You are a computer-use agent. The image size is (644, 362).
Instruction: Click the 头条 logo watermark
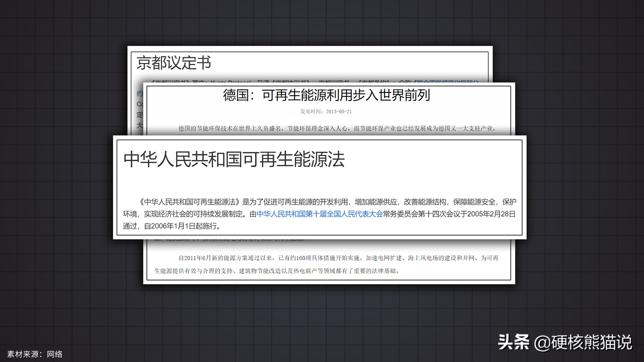(x=513, y=342)
